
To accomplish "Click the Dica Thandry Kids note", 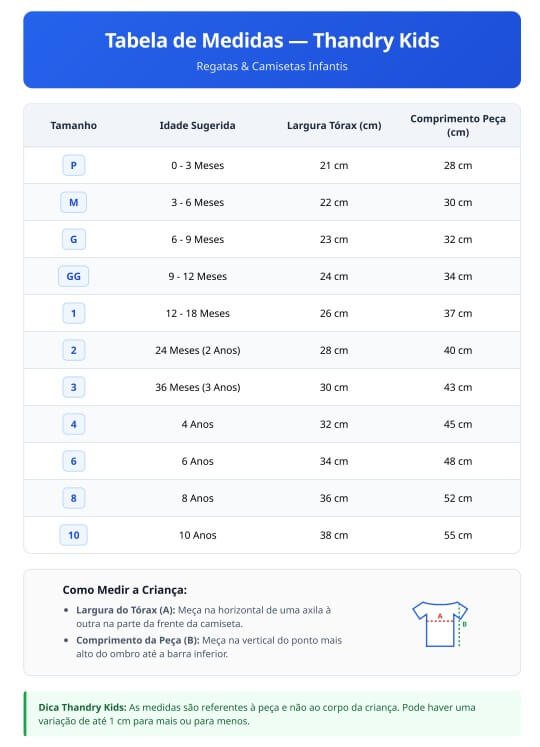I will point(273,714).
